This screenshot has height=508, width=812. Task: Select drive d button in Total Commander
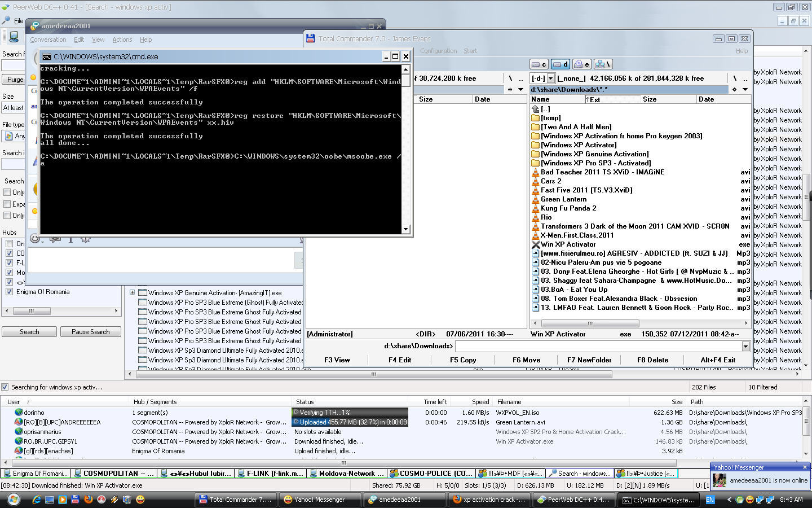click(561, 64)
